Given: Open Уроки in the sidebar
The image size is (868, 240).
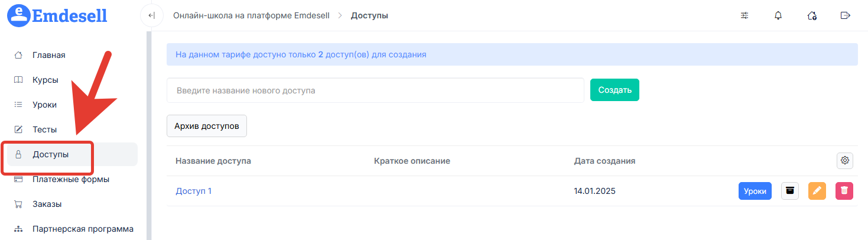Looking at the screenshot, I should [44, 105].
